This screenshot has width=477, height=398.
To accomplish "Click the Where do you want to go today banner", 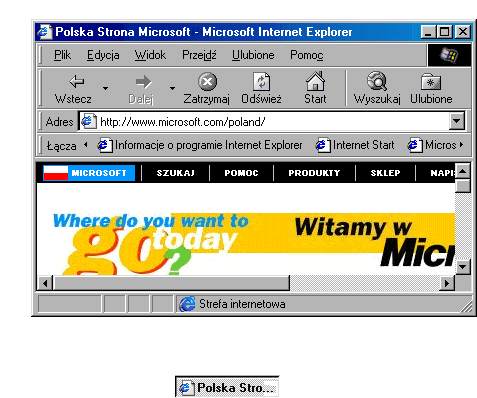I will [151, 243].
